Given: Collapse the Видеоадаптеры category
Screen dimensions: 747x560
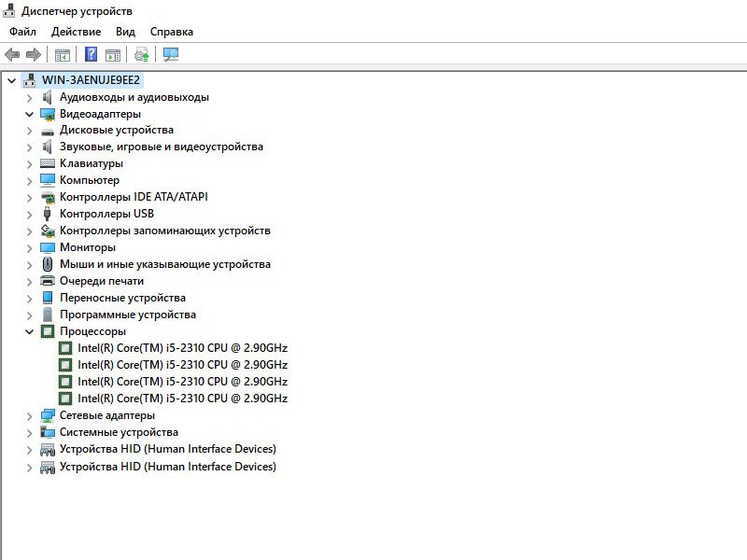Looking at the screenshot, I should pyautogui.click(x=30, y=114).
